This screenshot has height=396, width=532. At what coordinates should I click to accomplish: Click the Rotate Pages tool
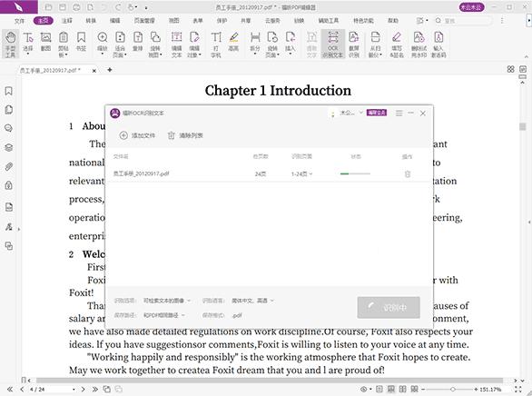coord(272,45)
